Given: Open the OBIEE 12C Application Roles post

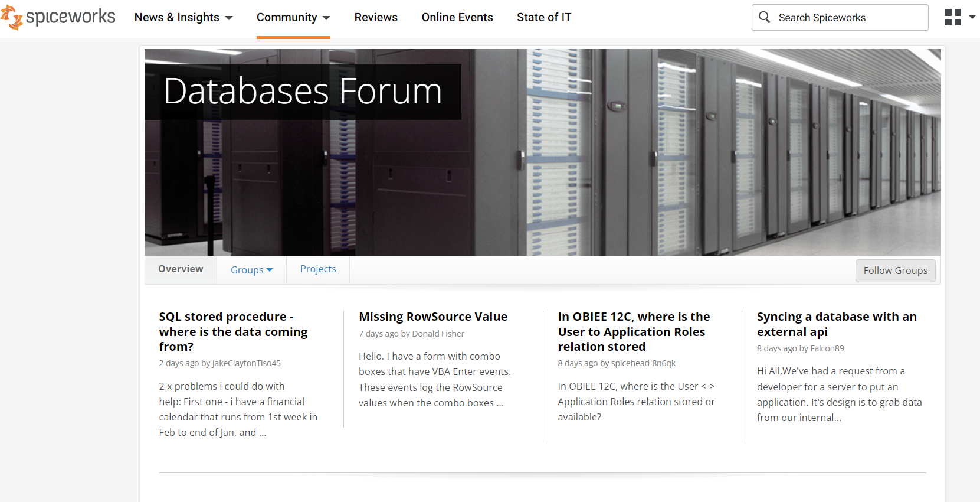Looking at the screenshot, I should (x=634, y=331).
